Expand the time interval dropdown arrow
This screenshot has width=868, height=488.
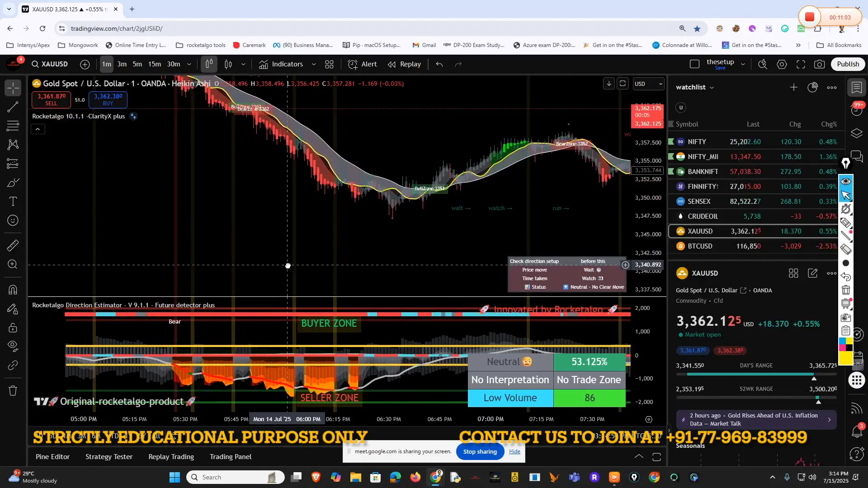coord(189,64)
